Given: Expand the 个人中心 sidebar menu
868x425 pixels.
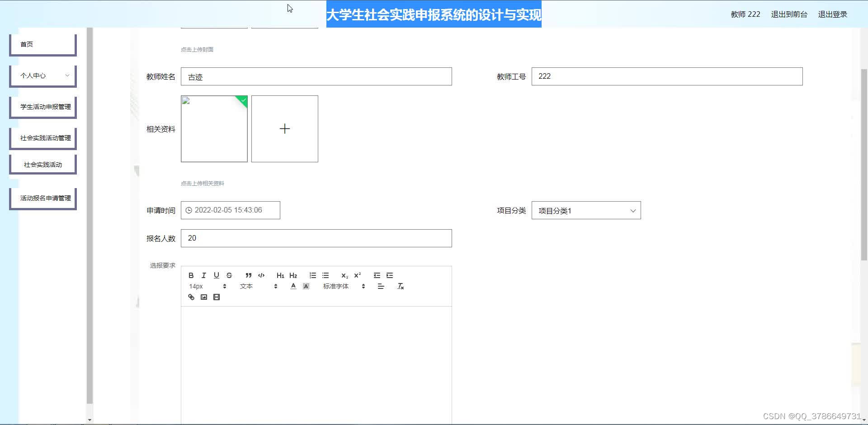Looking at the screenshot, I should click(43, 76).
